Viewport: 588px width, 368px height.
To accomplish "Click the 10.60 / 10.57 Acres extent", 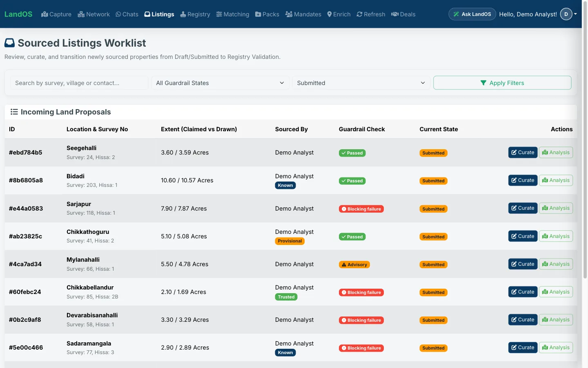I will (x=187, y=180).
